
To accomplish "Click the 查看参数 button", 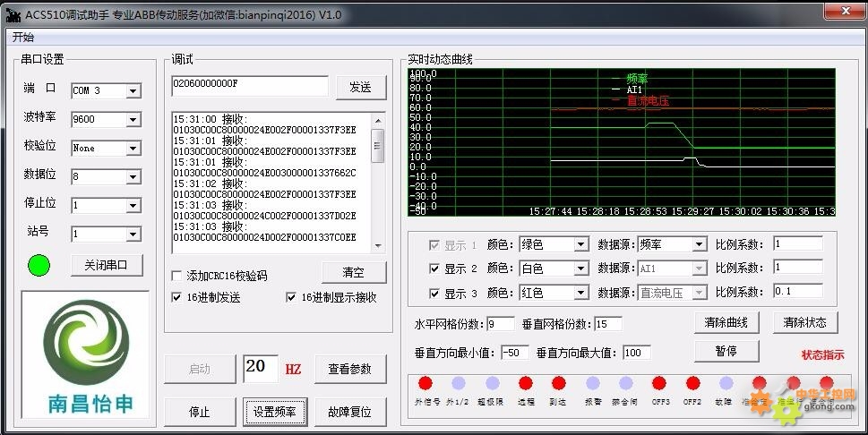I will coord(350,369).
